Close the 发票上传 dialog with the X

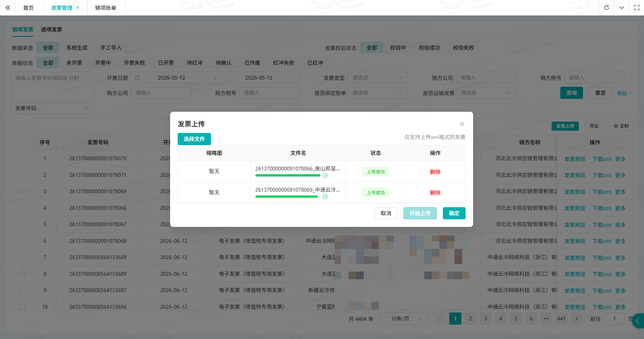462,124
